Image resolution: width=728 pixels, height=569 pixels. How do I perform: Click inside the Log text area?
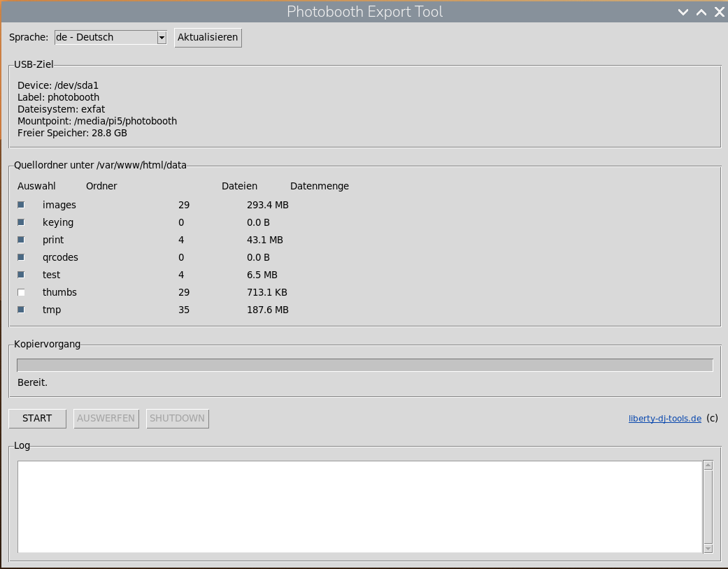[359, 507]
